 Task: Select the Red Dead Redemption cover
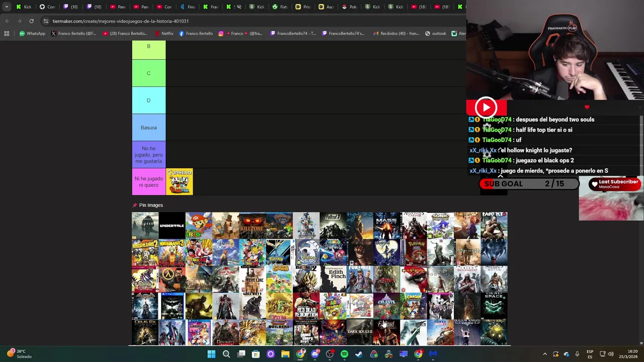coord(306,306)
